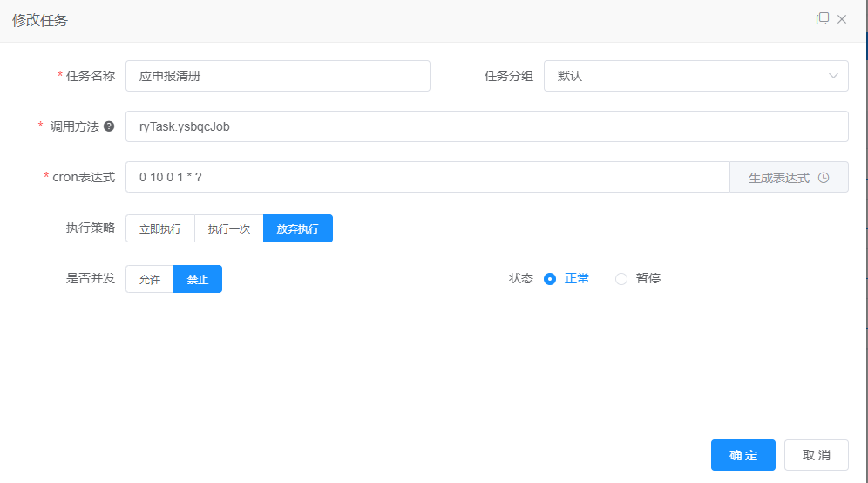Expand the 任务分组 dropdown arrow
The width and height of the screenshot is (868, 483).
pyautogui.click(x=833, y=76)
